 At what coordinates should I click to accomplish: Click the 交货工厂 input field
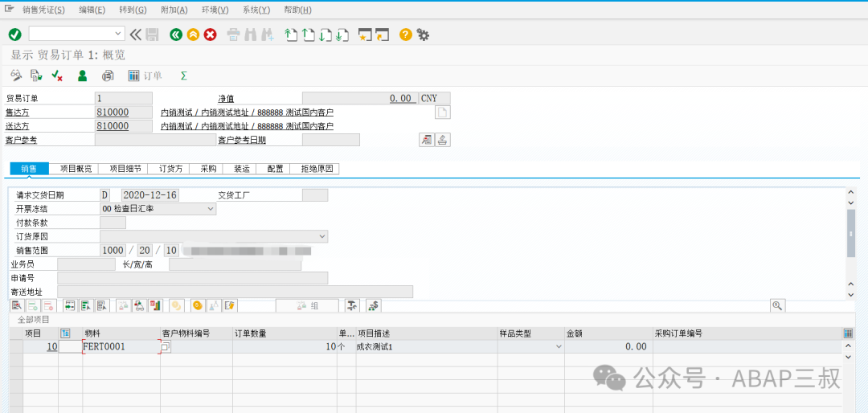pos(315,195)
